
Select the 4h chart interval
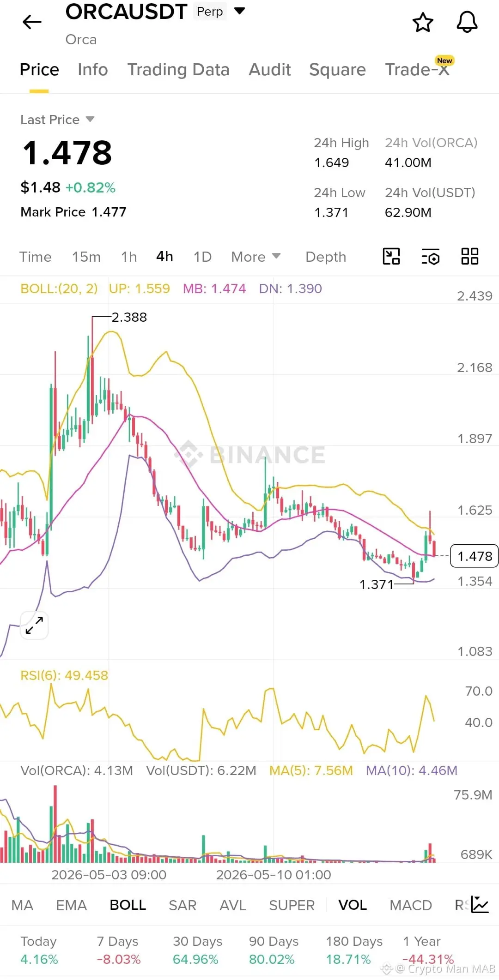pyautogui.click(x=164, y=257)
